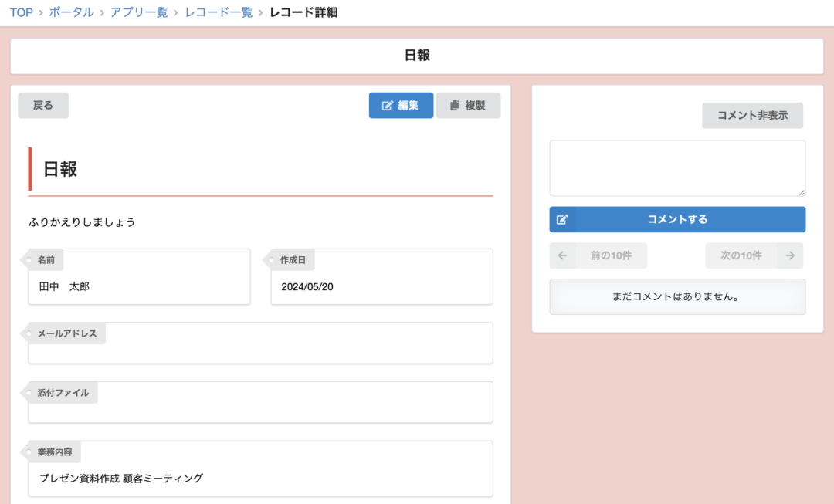
Task: Hide comments with コメント非表示
Action: tap(752, 115)
